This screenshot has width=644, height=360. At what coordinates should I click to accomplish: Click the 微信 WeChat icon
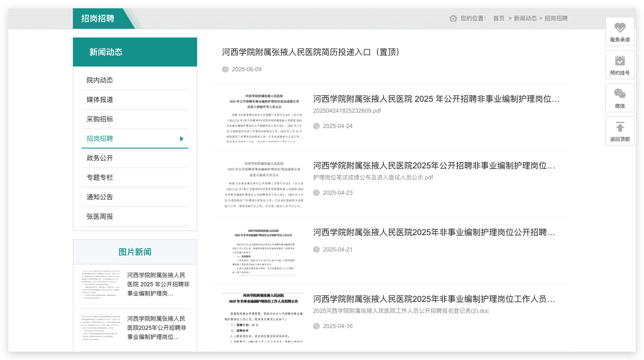coord(620,94)
